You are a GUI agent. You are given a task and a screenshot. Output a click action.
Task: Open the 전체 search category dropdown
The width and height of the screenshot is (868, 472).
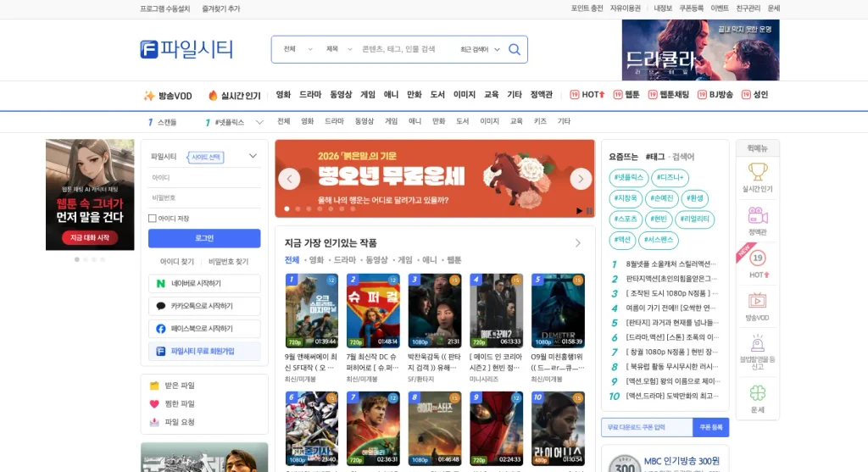(x=298, y=49)
